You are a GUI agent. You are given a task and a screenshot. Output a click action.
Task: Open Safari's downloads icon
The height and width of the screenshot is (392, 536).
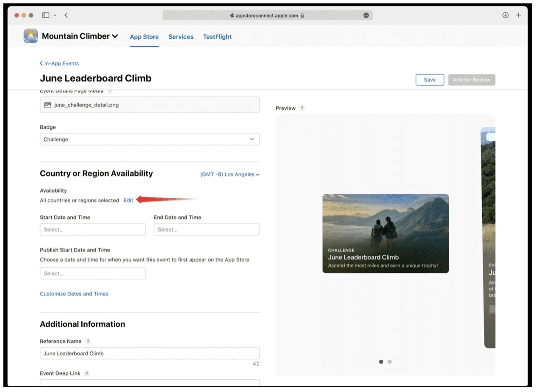[505, 15]
